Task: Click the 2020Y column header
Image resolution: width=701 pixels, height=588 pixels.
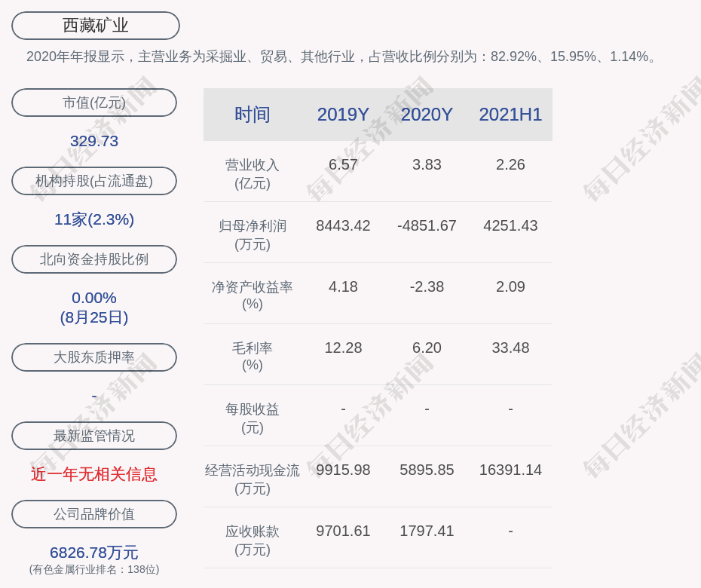Action: point(427,115)
